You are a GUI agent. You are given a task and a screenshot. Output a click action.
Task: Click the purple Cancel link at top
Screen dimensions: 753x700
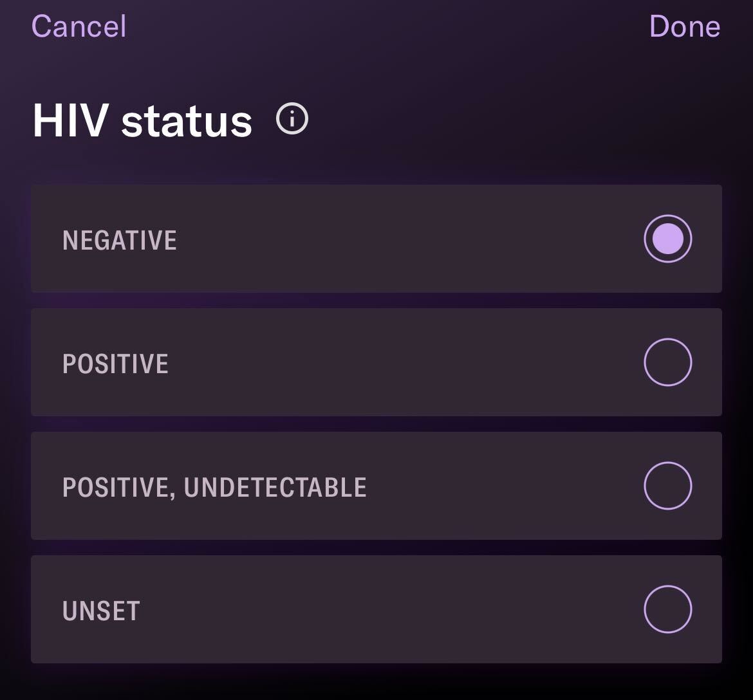coord(79,26)
